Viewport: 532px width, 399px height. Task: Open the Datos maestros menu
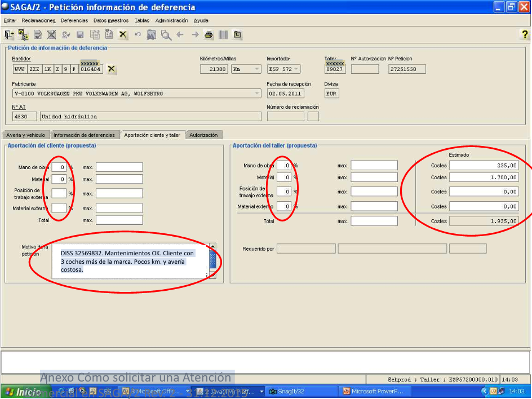(x=111, y=21)
